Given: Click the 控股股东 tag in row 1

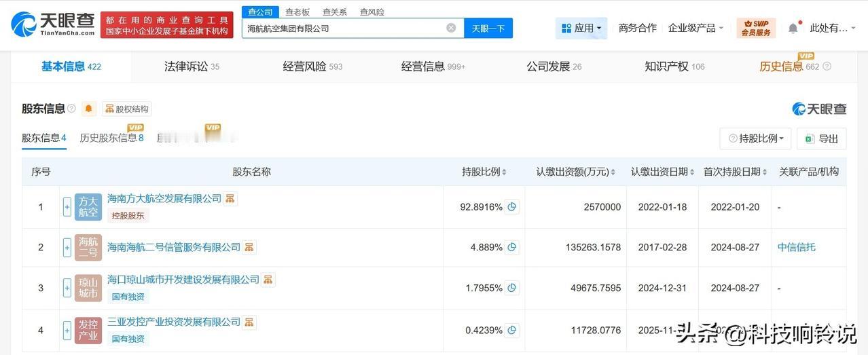Looking at the screenshot, I should click(128, 216).
